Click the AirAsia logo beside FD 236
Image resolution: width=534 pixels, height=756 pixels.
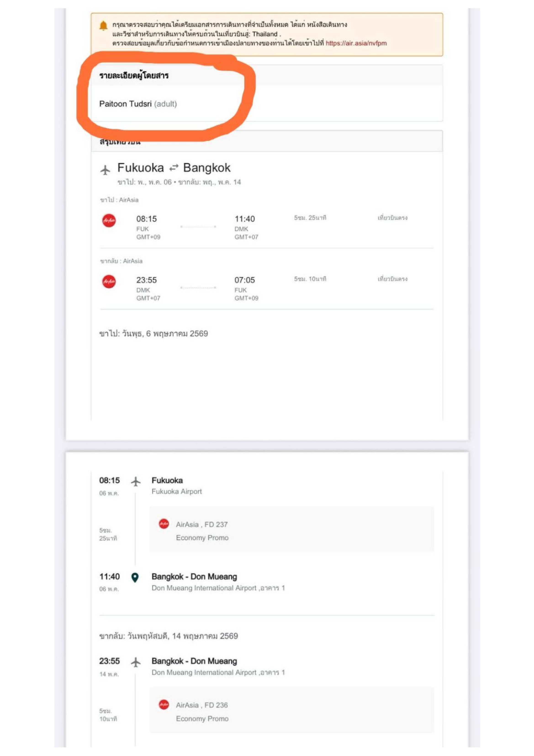pyautogui.click(x=164, y=704)
